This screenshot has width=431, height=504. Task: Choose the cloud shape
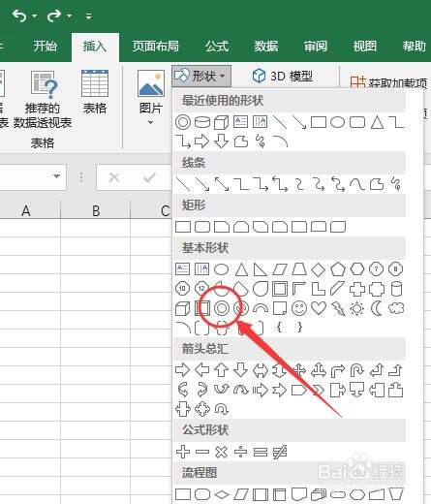(396, 308)
